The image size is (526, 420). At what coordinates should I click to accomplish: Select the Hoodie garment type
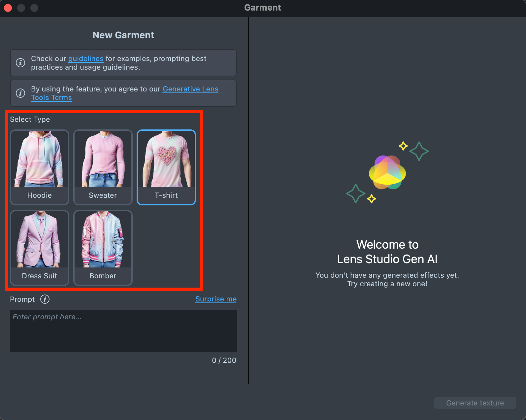coord(40,167)
